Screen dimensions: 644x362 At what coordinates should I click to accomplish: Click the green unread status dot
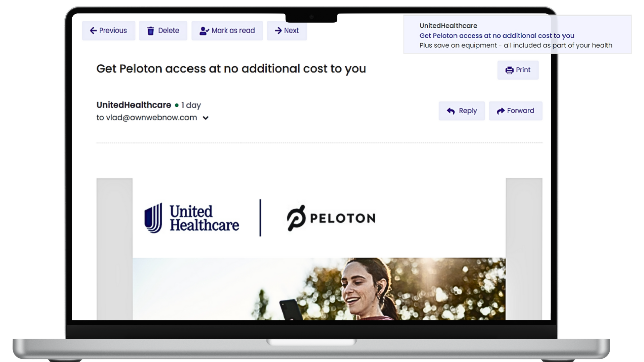coord(177,105)
